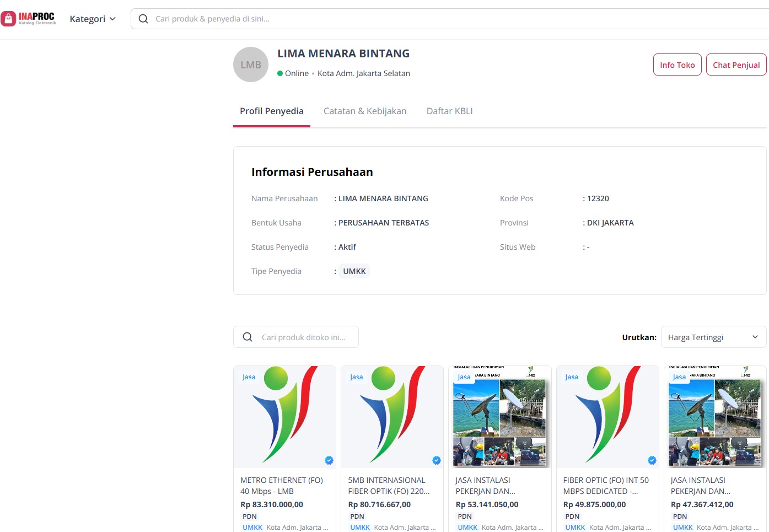Click the Aktif status value
This screenshot has height=532, width=769.
(x=347, y=247)
